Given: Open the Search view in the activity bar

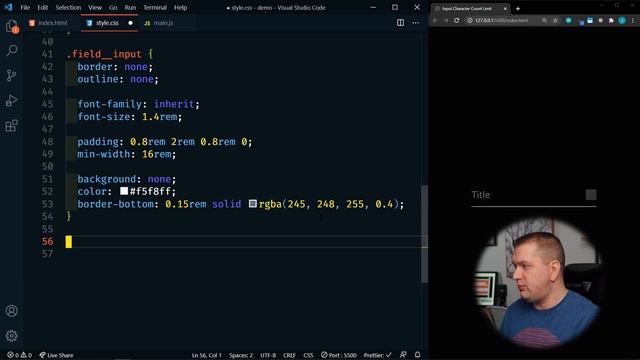Looking at the screenshot, I should tap(12, 50).
